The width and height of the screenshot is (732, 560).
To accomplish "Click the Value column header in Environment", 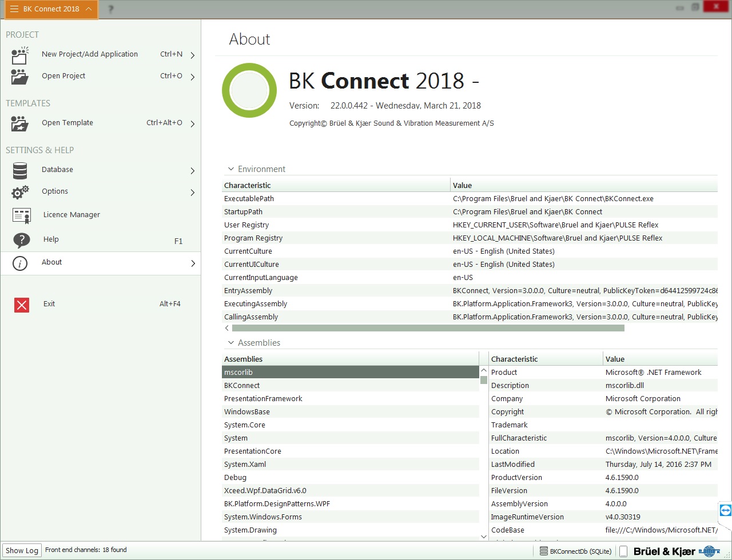I will pyautogui.click(x=584, y=185).
